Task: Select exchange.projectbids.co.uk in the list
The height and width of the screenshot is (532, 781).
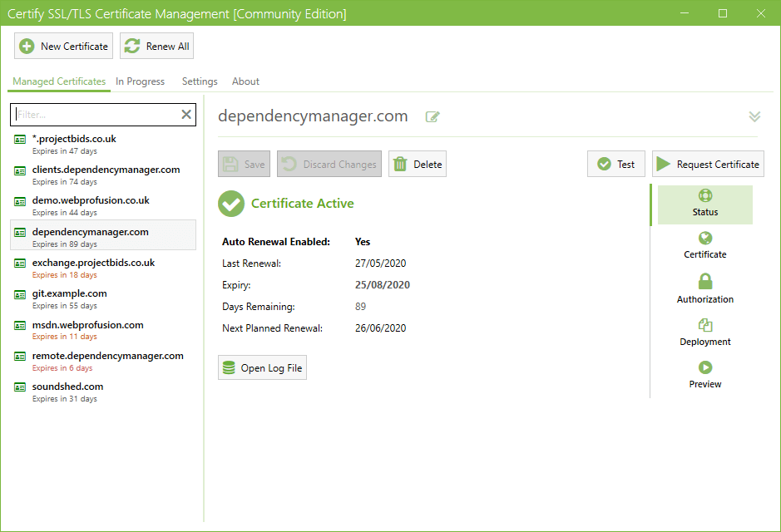Action: click(103, 268)
